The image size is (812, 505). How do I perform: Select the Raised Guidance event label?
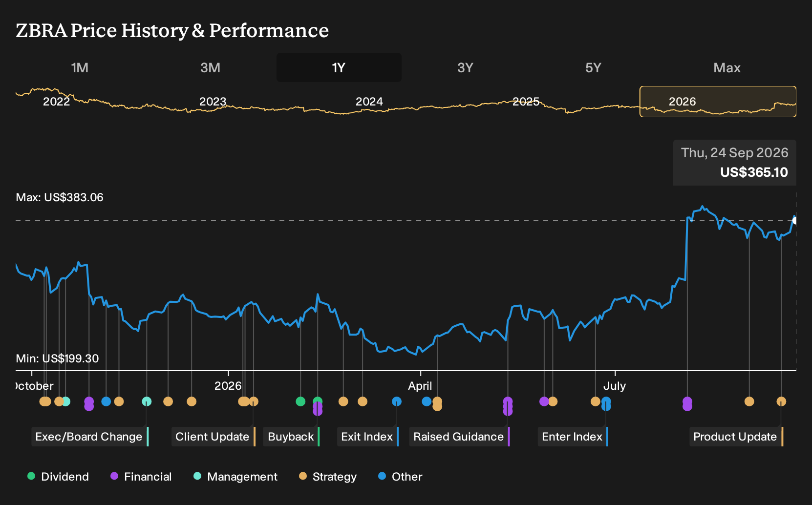click(x=460, y=437)
